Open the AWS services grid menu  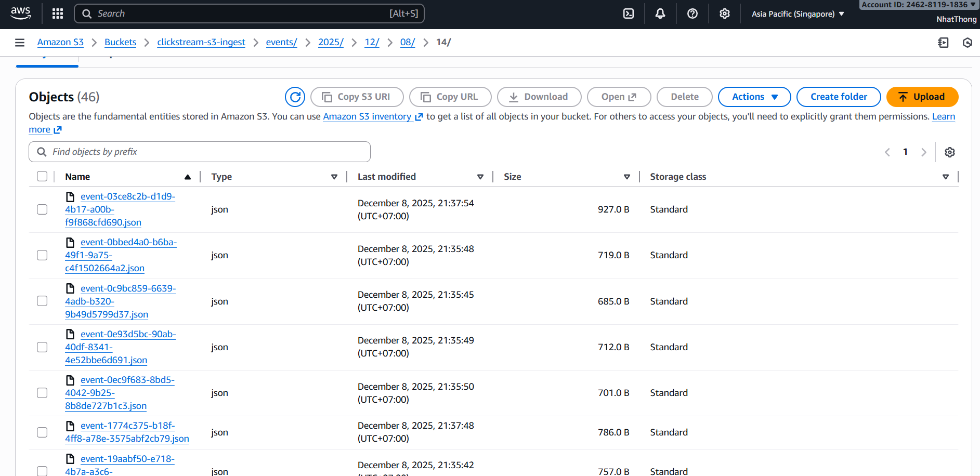(x=58, y=14)
